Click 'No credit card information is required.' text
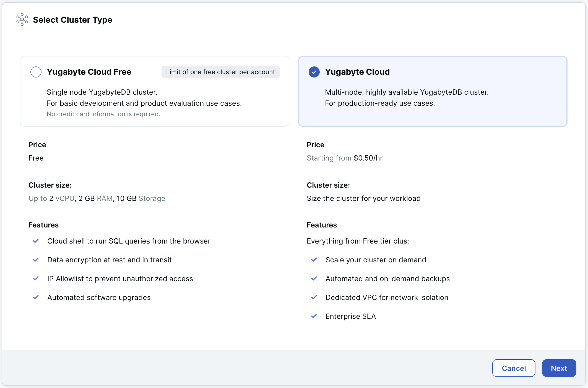Image resolution: width=588 pixels, height=388 pixels. tap(103, 114)
